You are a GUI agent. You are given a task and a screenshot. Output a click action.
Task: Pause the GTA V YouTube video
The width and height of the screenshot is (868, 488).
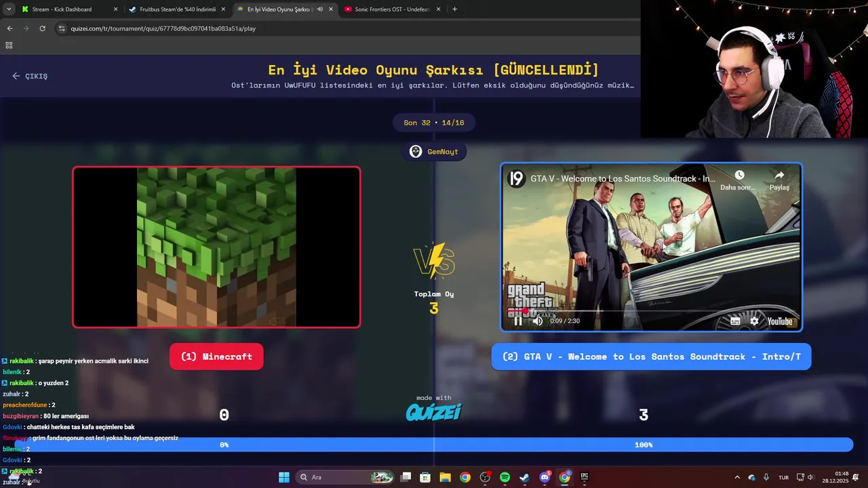[x=518, y=321]
